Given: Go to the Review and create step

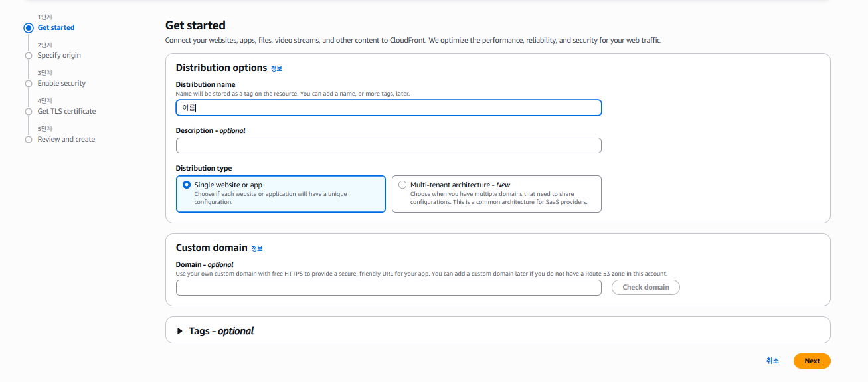Looking at the screenshot, I should click(x=66, y=139).
